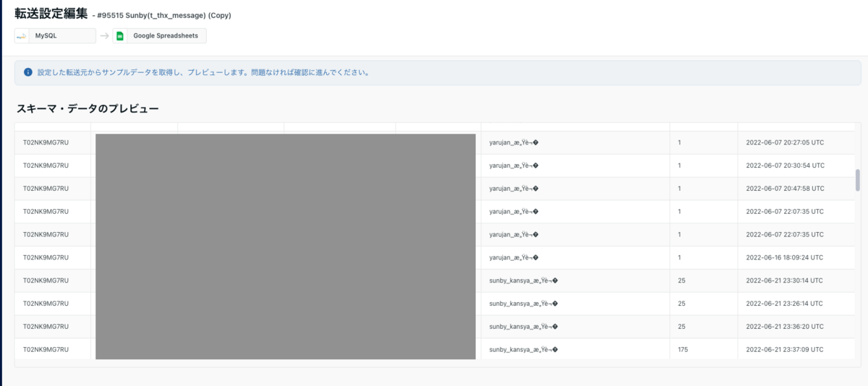Click the vertical scrollbar thumb of preview table

pos(858,180)
